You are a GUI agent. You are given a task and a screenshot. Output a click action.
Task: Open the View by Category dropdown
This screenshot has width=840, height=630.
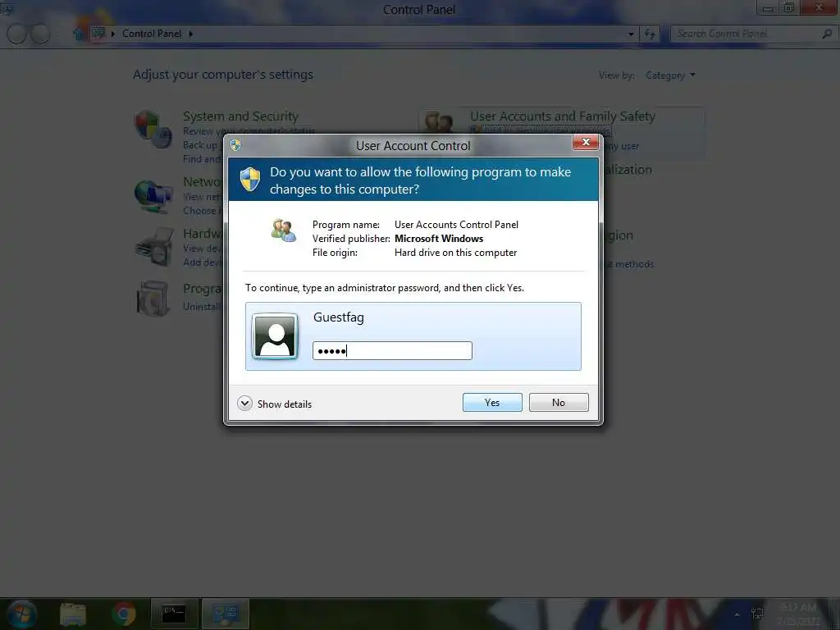tap(670, 75)
